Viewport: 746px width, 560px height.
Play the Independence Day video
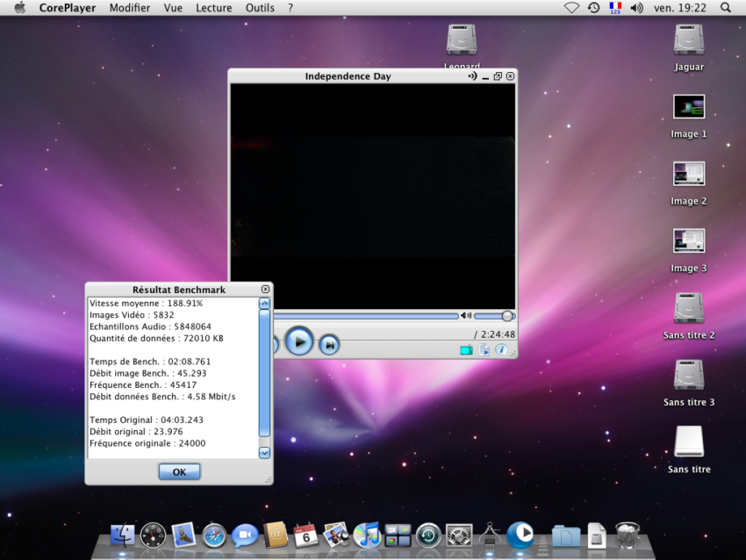coord(298,341)
